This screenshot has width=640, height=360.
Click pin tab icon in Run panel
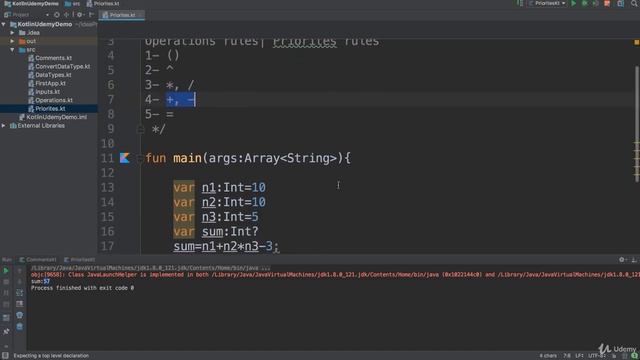tap(6, 331)
